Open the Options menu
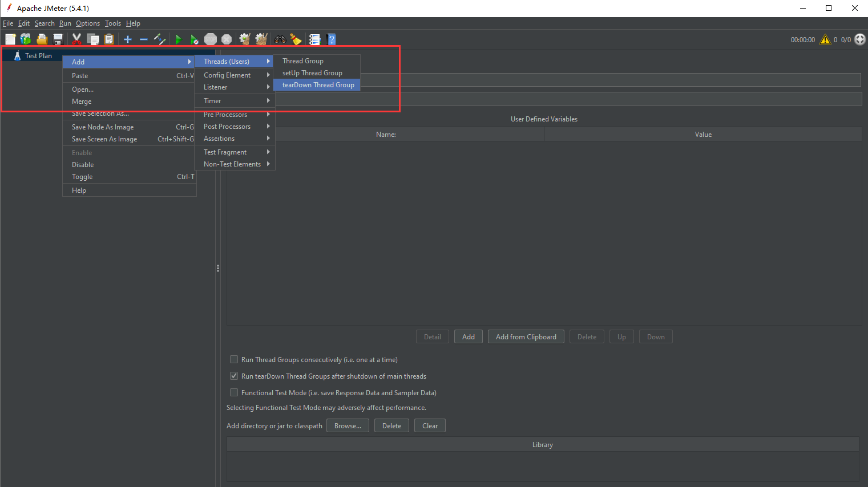868x487 pixels. (87, 23)
